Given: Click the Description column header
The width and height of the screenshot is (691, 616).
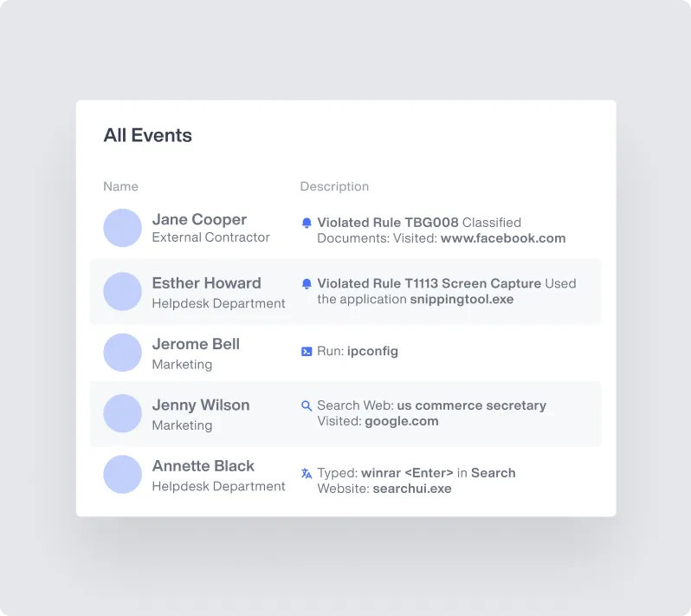Looking at the screenshot, I should pos(334,186).
